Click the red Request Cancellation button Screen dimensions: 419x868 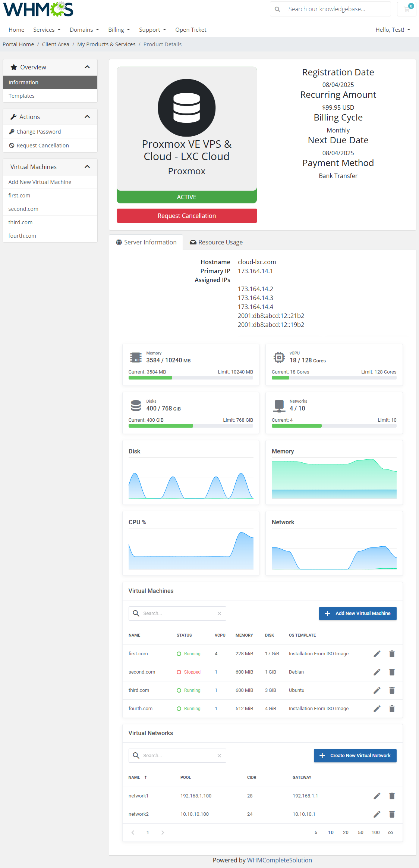[x=187, y=216]
